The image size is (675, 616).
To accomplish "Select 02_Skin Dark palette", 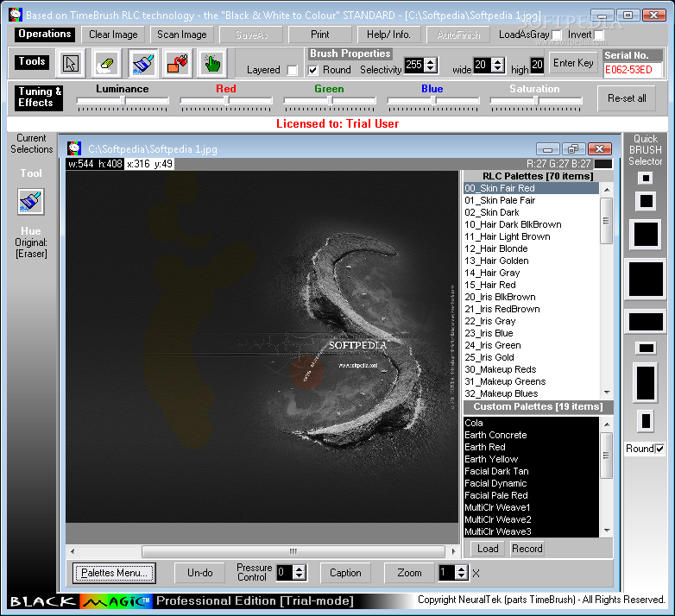I will (x=531, y=212).
